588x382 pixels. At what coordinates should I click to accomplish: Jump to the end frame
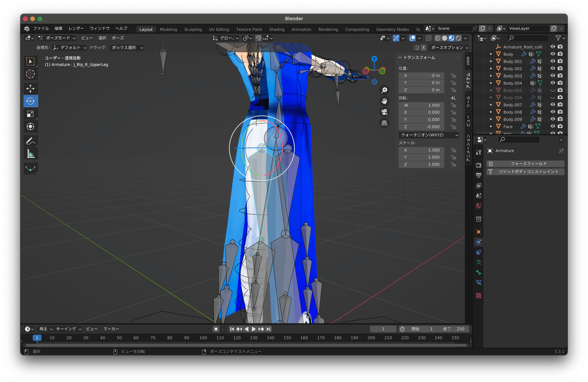click(x=269, y=329)
